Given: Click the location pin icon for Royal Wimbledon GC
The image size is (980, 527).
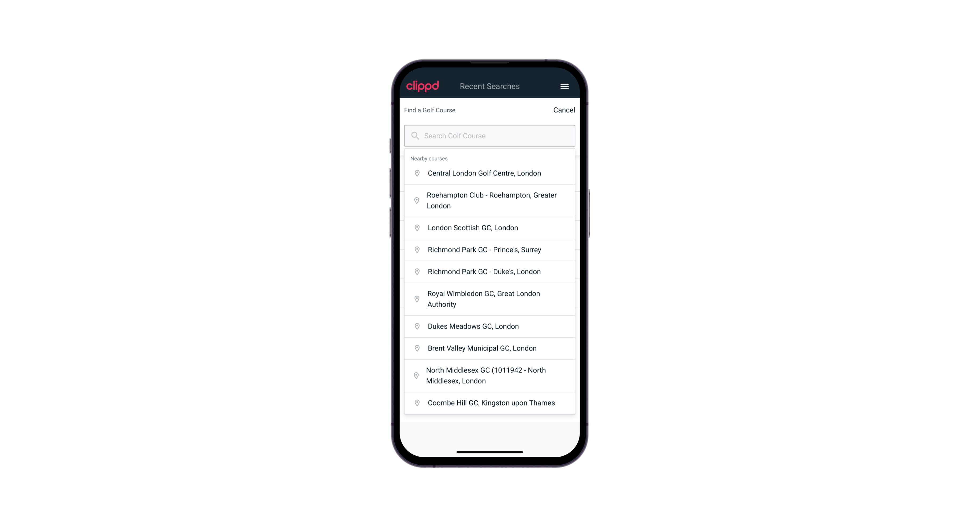Looking at the screenshot, I should coord(417,299).
